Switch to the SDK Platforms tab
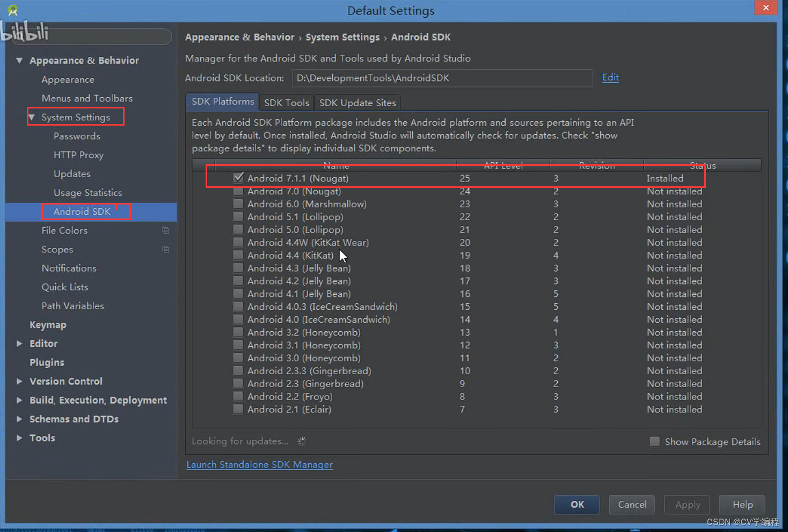This screenshot has height=532, width=788. point(222,101)
